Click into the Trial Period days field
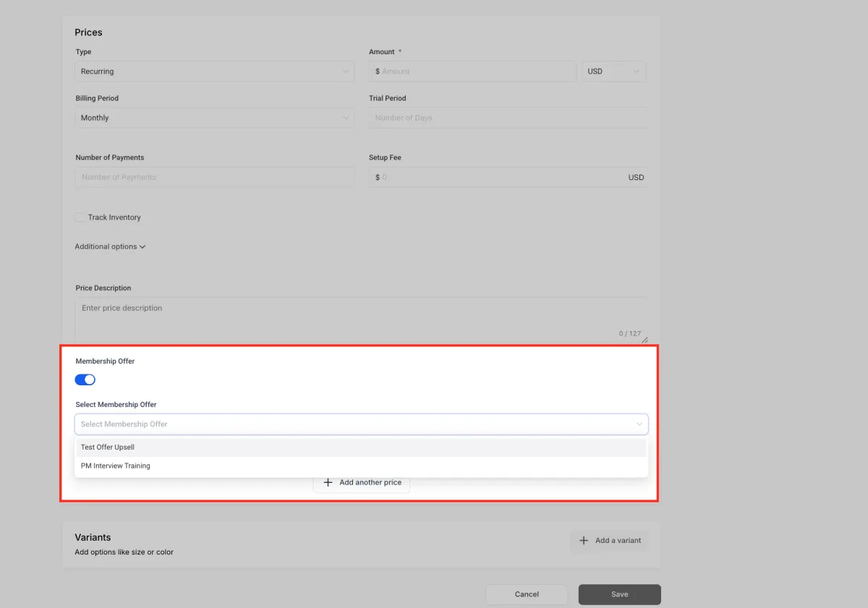This screenshot has height=608, width=868. click(508, 118)
